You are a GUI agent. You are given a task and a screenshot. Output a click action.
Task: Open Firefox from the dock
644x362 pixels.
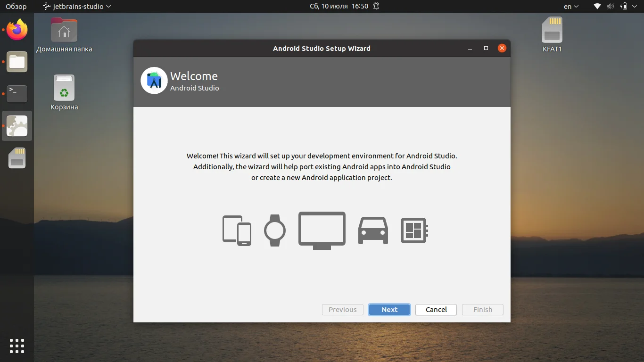(x=17, y=30)
